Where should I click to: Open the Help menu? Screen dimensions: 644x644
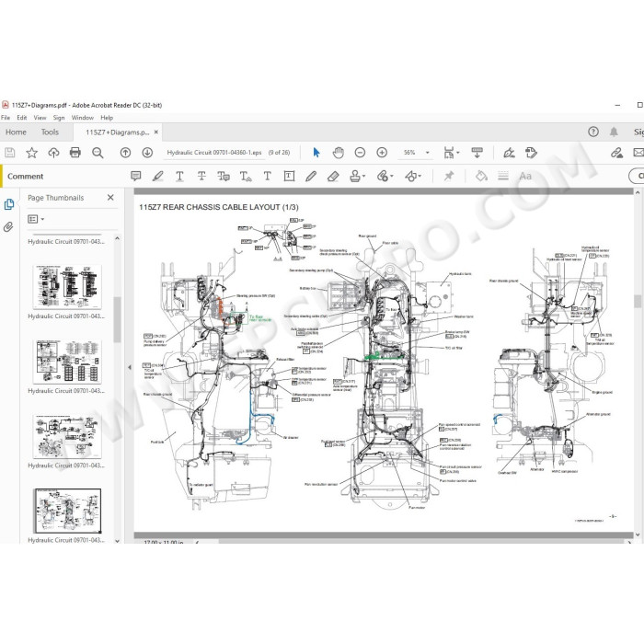click(x=107, y=118)
